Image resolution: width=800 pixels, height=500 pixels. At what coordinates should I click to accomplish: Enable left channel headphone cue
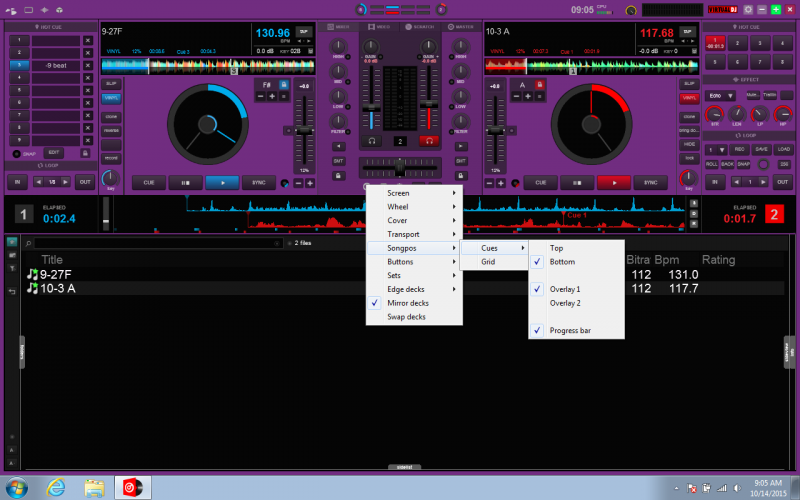coord(372,141)
